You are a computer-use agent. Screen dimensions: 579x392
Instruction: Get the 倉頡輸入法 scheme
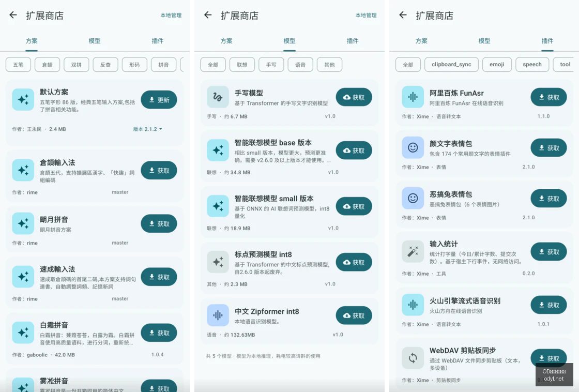click(159, 170)
